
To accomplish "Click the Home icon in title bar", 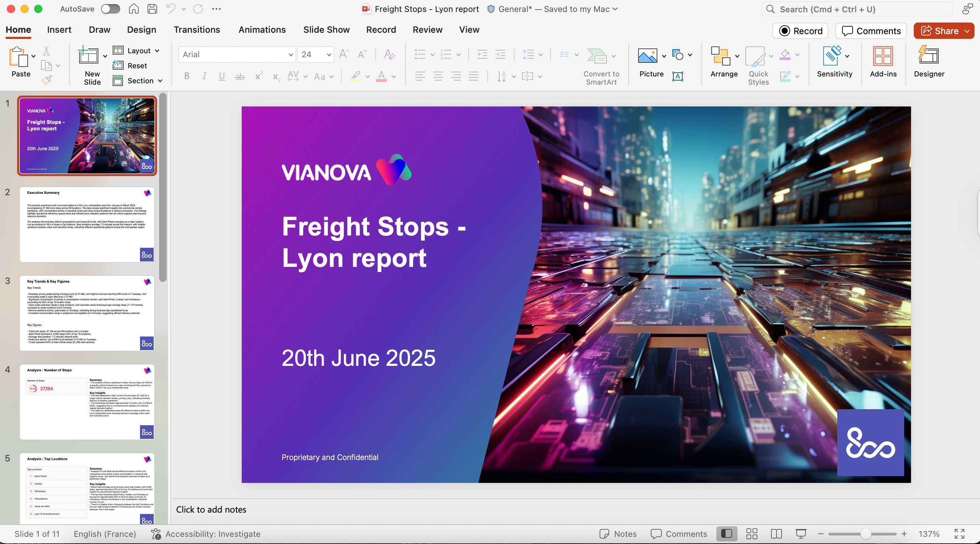I will click(134, 9).
